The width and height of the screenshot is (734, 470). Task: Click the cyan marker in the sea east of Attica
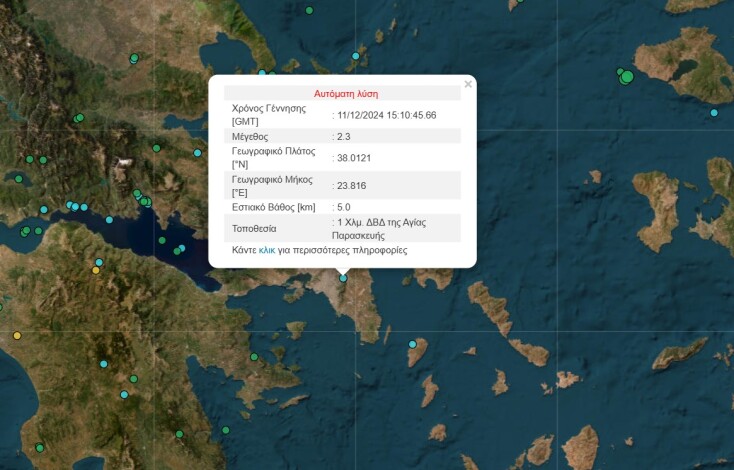[x=412, y=344]
